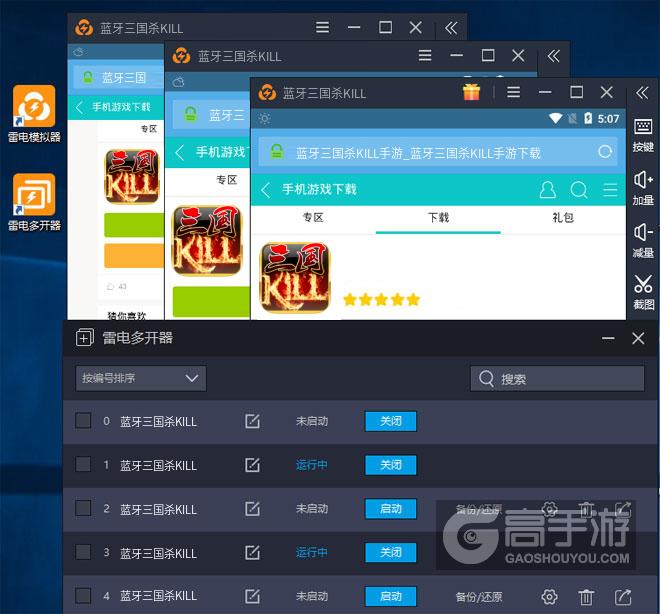This screenshot has width=660, height=614.
Task: Click the brightness icon in front emulator status bar
Action: (265, 119)
